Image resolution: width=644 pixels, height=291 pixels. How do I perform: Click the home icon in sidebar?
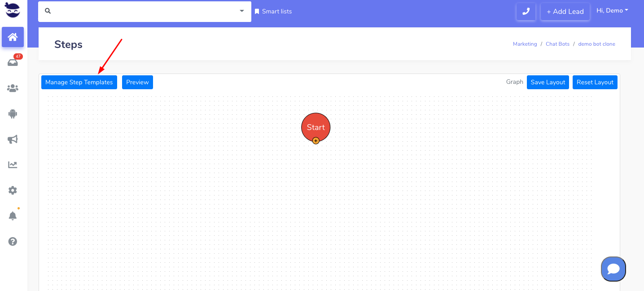13,37
